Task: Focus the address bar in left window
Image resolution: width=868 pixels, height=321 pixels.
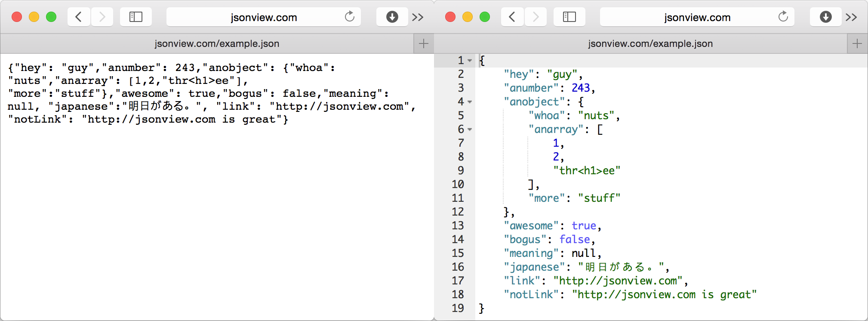Action: [263, 17]
